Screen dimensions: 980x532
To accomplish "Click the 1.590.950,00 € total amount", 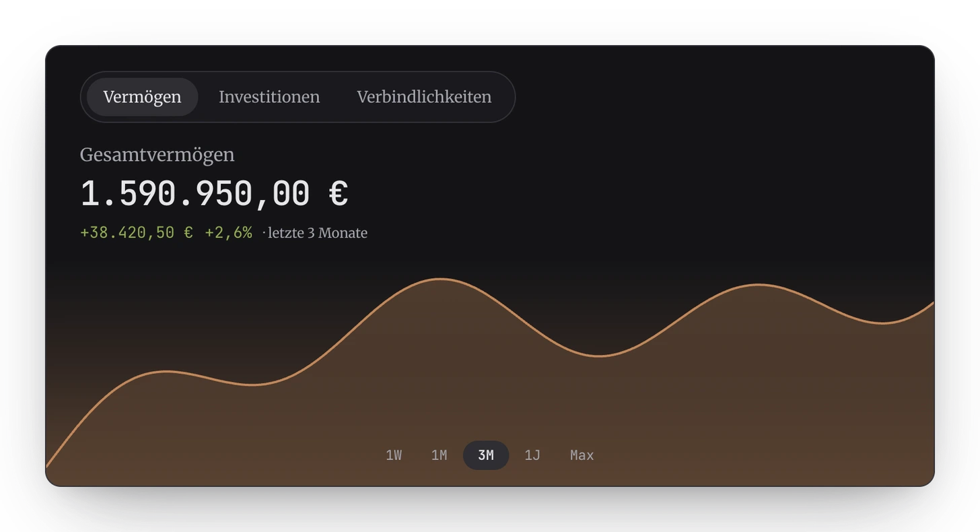I will 214,194.
